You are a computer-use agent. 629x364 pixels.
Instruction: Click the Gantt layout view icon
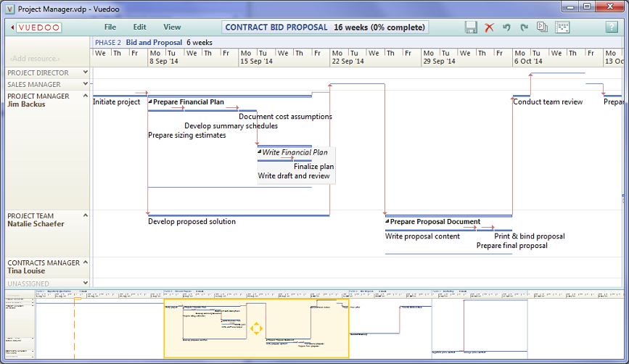[x=562, y=28]
